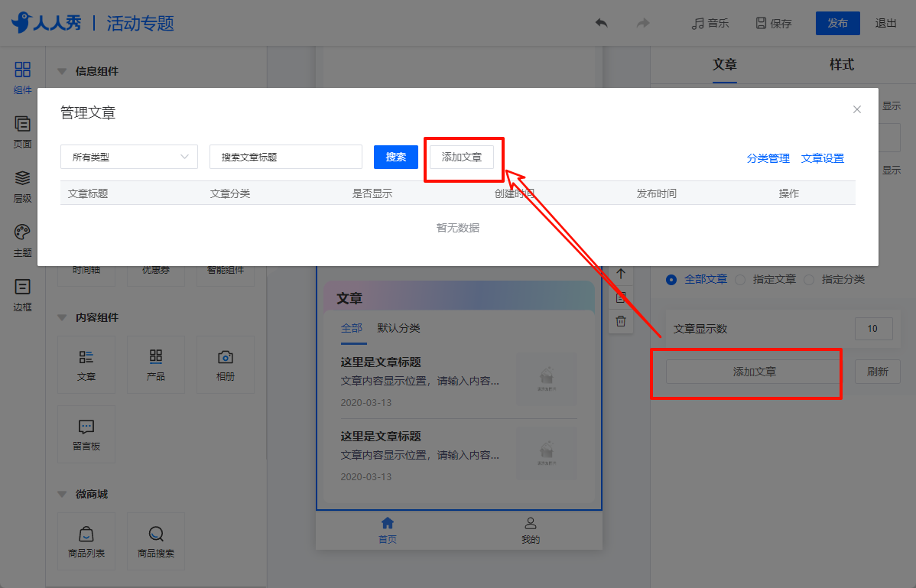The image size is (916, 588).
Task: Click the trash delete icon beside preview
Action: pyautogui.click(x=621, y=321)
